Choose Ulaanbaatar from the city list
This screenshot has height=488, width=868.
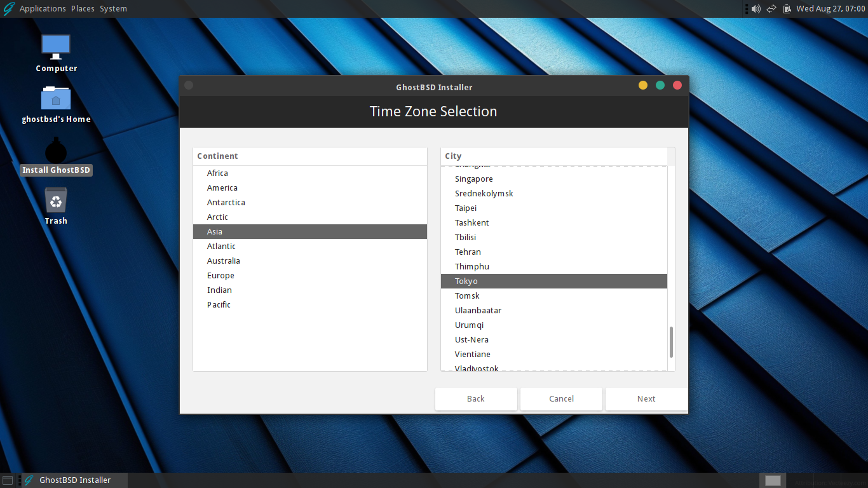554,311
